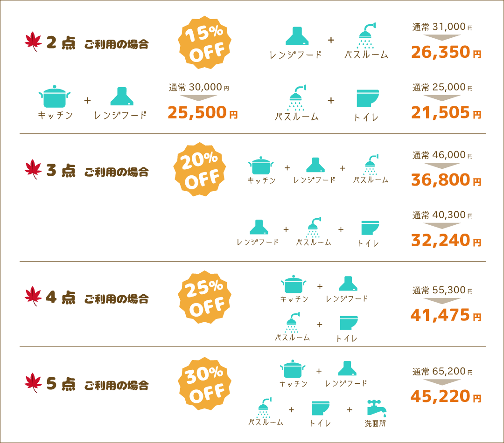Viewport: 504px width, 443px height.
Task: Click the 25% OFF orange badge
Action: pyautogui.click(x=205, y=297)
